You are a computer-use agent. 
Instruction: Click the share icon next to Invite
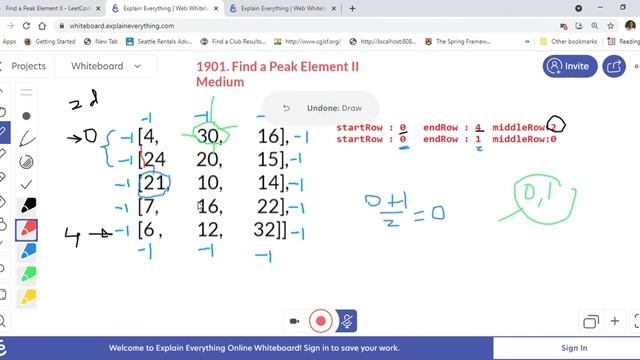(614, 66)
